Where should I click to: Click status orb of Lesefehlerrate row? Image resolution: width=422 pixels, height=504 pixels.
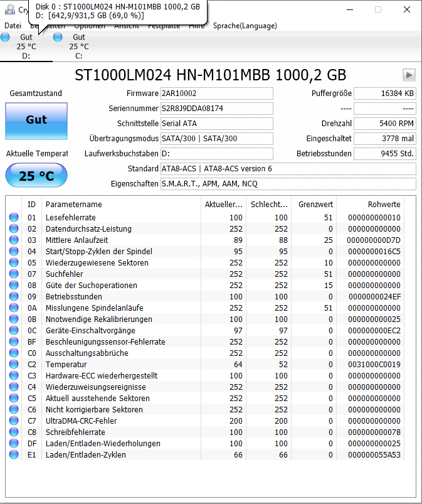14,217
